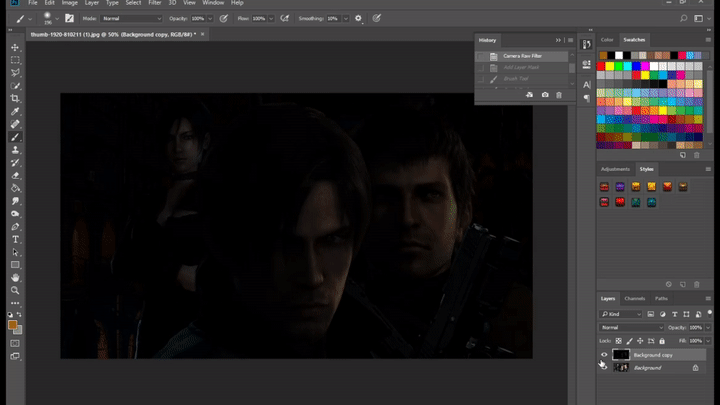Switch to the Channels tab

(635, 298)
